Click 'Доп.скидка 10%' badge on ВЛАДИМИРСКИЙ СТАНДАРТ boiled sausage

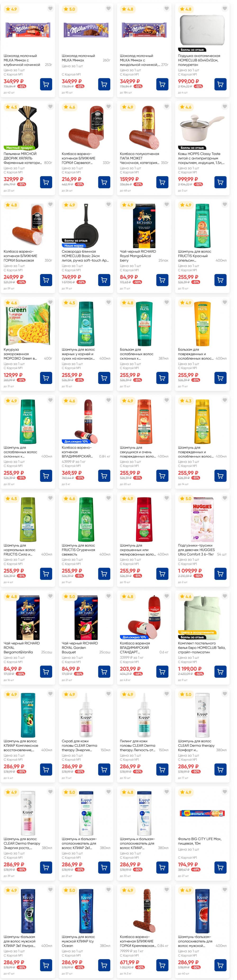[x=134, y=637]
